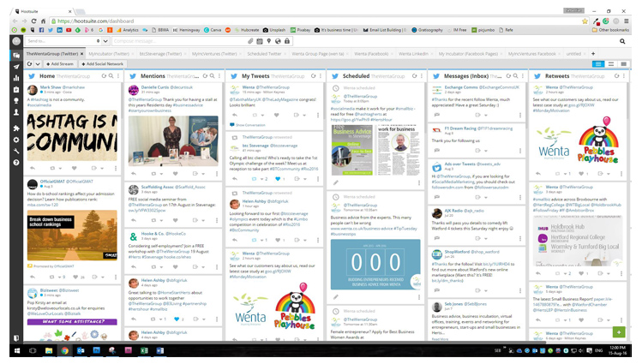Click the attach media paperclip icon

(x=250, y=41)
